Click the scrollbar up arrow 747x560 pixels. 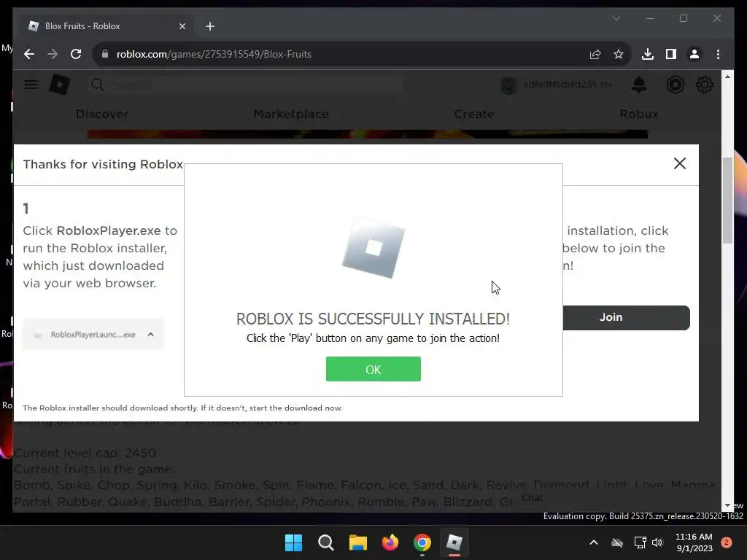click(x=727, y=76)
